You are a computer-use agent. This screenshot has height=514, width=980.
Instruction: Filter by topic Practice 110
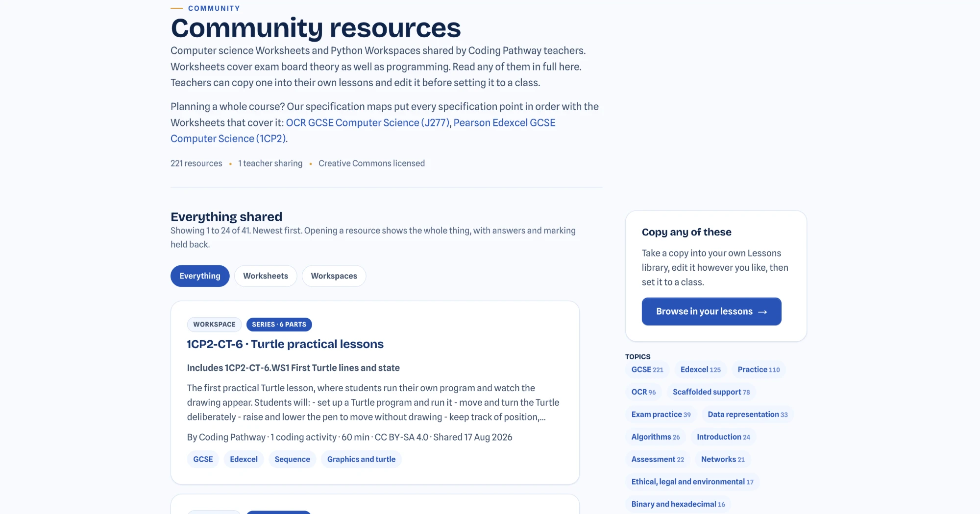click(x=759, y=370)
